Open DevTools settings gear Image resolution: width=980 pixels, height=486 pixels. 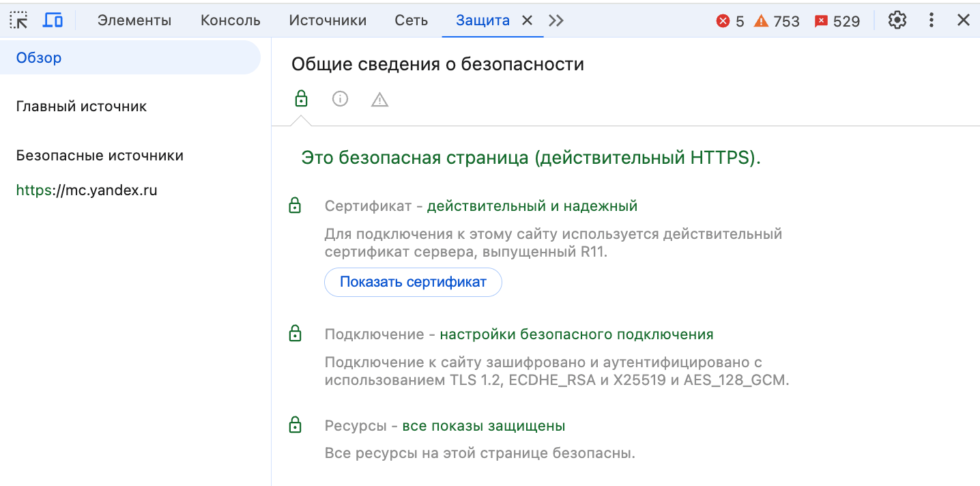(897, 20)
